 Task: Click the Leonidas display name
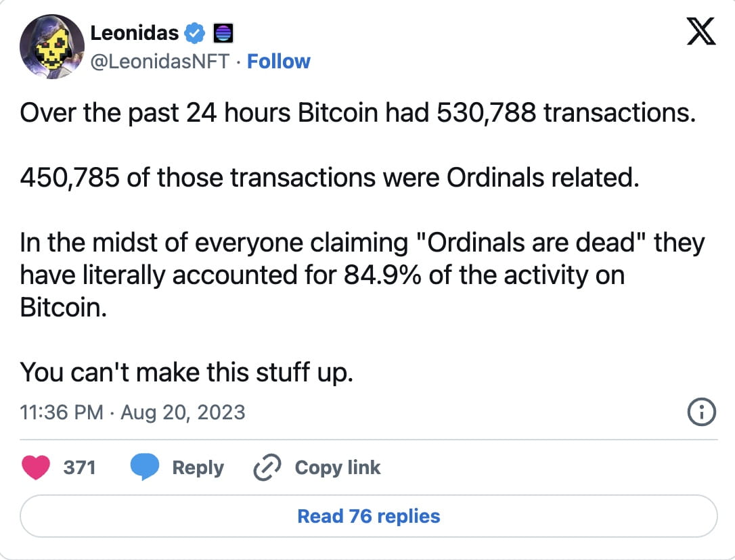click(135, 32)
